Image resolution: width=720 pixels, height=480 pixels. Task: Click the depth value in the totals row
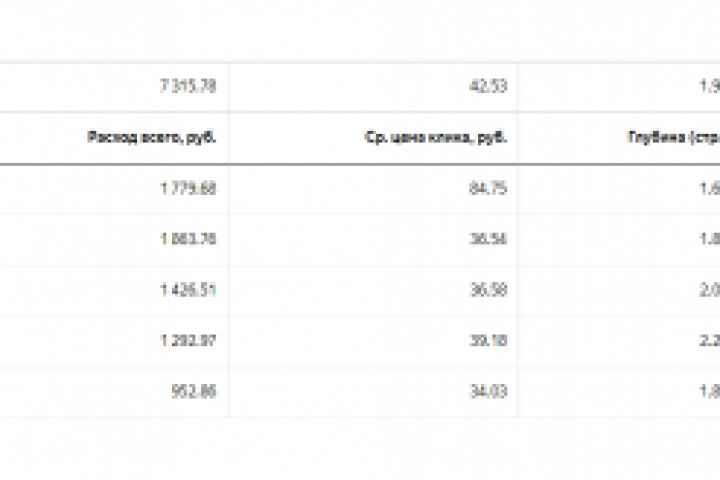(708, 86)
